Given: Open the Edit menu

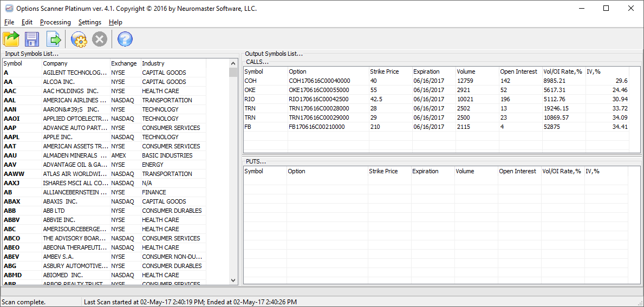Looking at the screenshot, I should click(x=27, y=22).
